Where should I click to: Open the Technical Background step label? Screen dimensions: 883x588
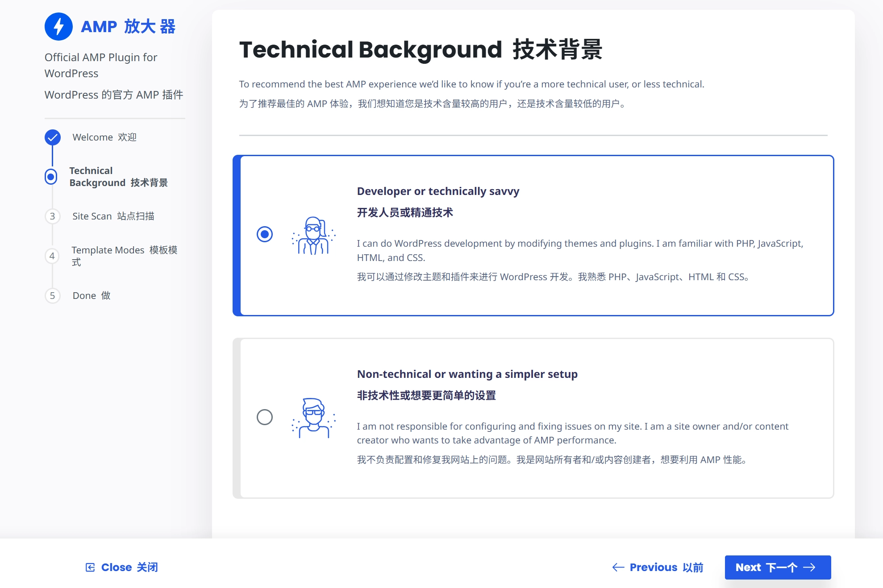click(119, 177)
